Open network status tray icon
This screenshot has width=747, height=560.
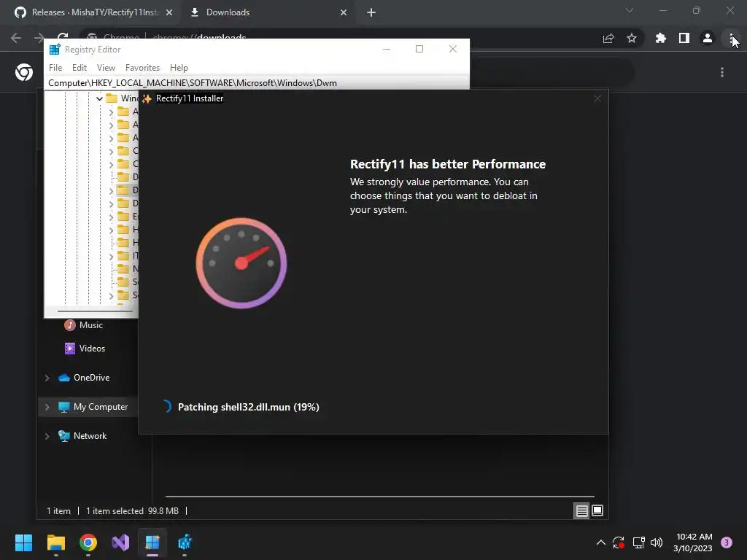(x=638, y=542)
